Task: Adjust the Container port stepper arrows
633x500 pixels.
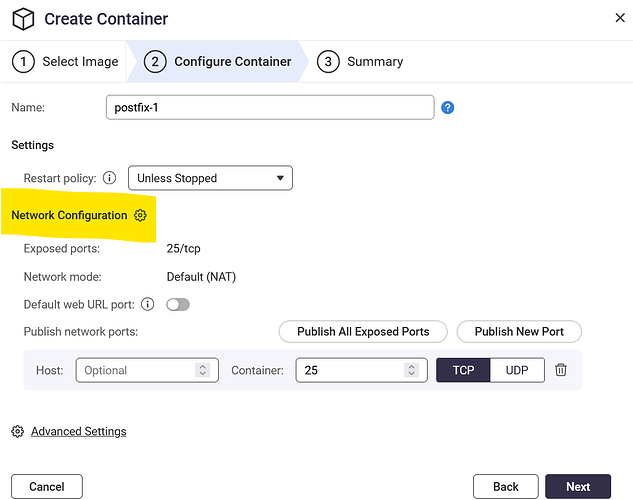Action: pos(411,370)
